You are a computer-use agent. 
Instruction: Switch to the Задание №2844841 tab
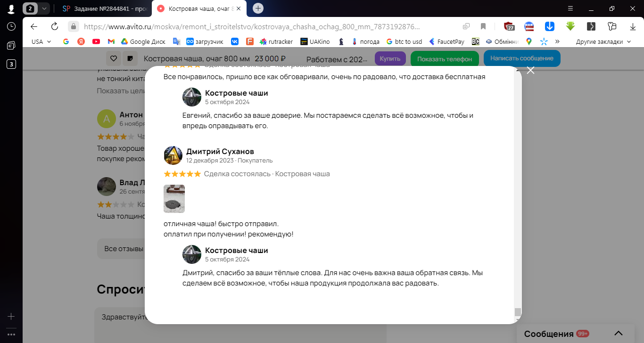pyautogui.click(x=105, y=8)
